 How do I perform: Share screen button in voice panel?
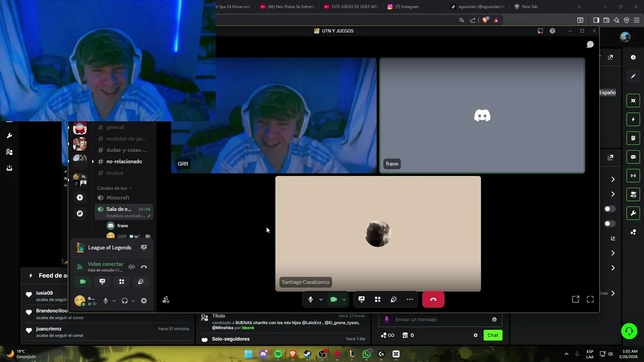point(102,282)
